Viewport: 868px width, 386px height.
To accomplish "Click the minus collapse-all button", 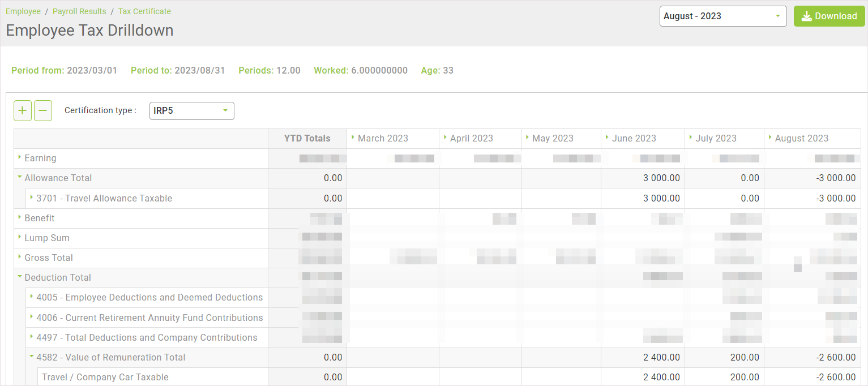I will 43,110.
